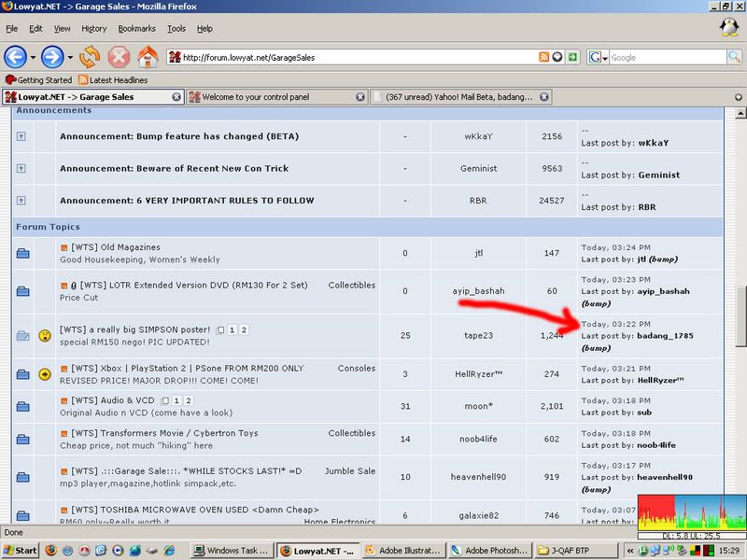Close the Lowyat.NET Garage Sales tab
The image size is (747, 560).
click(x=176, y=96)
